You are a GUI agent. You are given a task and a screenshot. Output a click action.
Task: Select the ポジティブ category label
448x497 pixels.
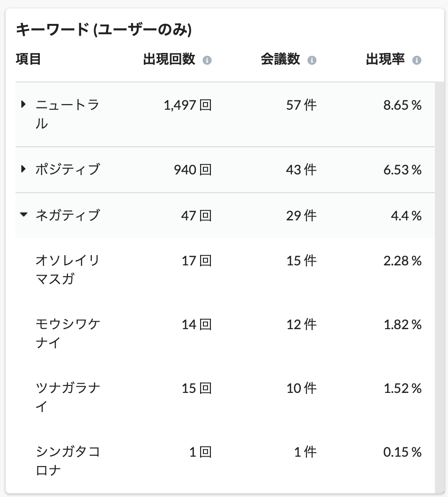[68, 169]
